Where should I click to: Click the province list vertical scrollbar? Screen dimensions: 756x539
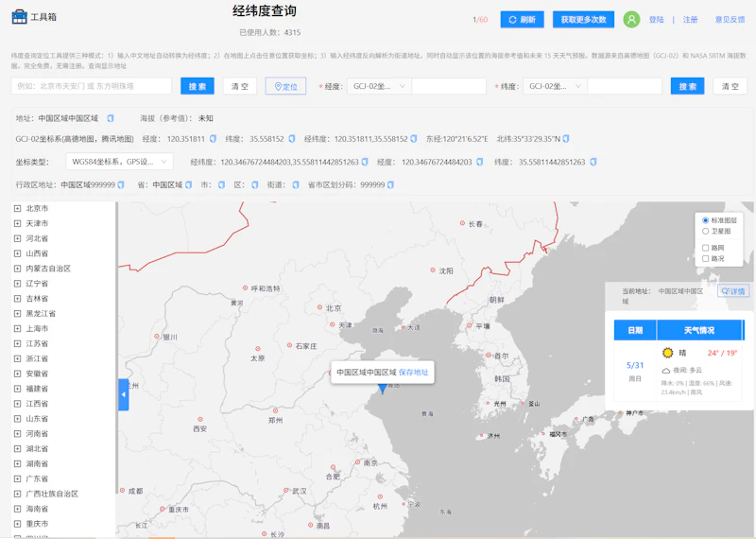pyautogui.click(x=116, y=347)
